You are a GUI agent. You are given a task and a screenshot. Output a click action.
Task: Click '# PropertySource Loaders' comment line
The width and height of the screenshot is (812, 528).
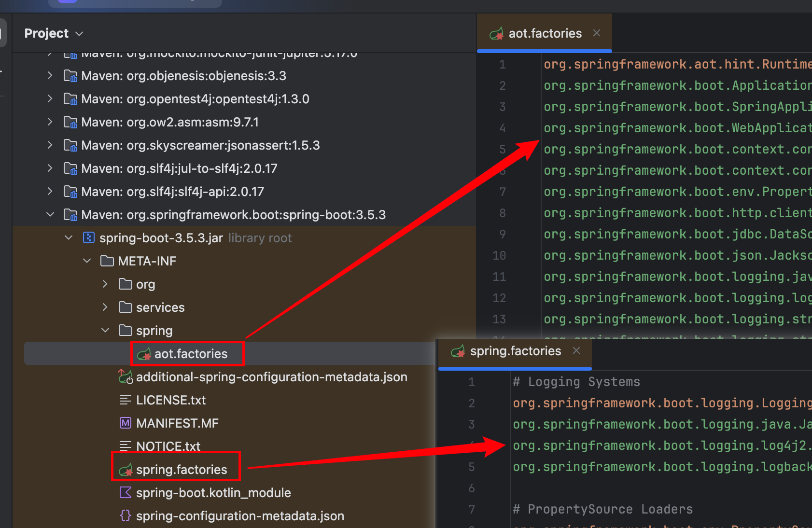(x=602, y=509)
